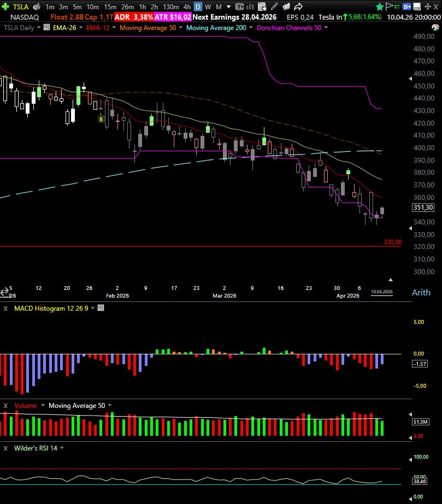Click the ADR 3,38% data label
The width and height of the screenshot is (442, 504).
point(134,17)
